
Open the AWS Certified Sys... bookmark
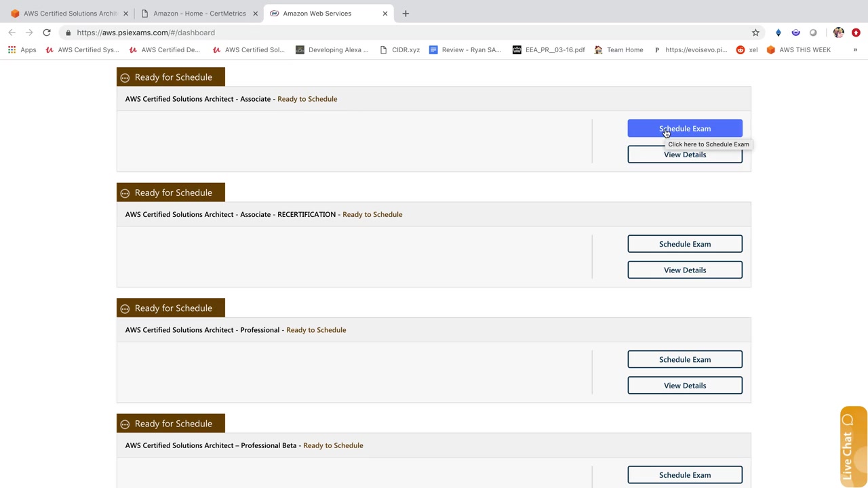tap(82, 49)
